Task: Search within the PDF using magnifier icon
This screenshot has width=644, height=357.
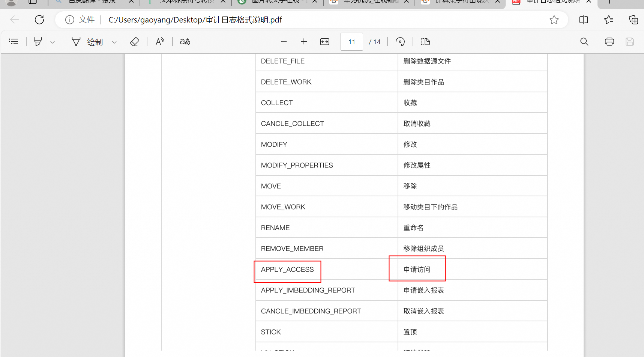Action: click(584, 42)
